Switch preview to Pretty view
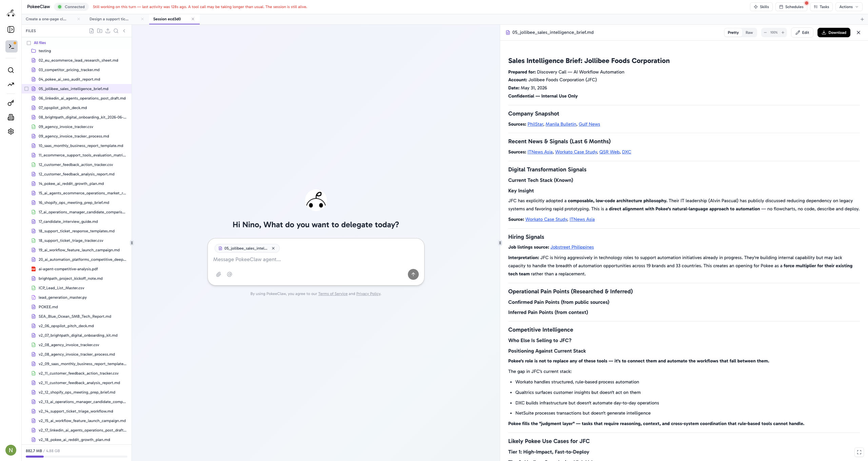Screen dimensions: 868x461 733,33
